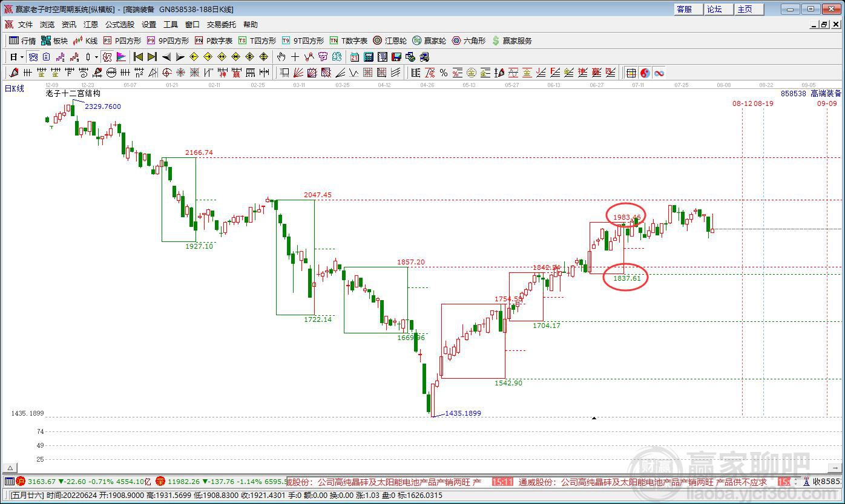Open 赢家服务 services

point(512,41)
